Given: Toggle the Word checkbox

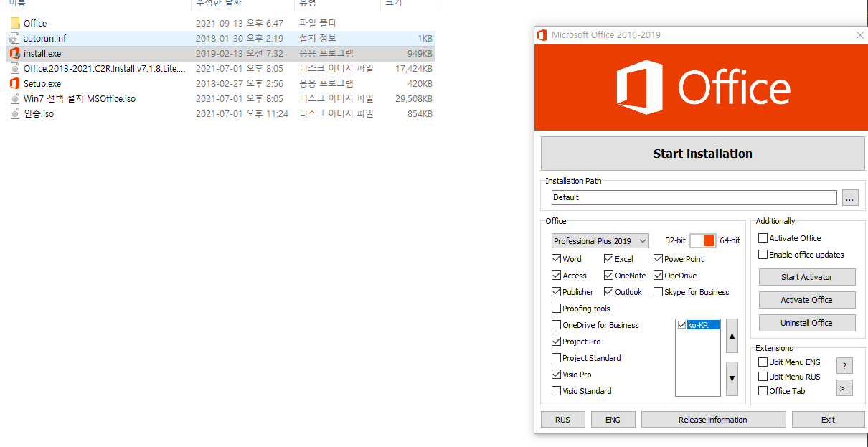Looking at the screenshot, I should point(557,259).
